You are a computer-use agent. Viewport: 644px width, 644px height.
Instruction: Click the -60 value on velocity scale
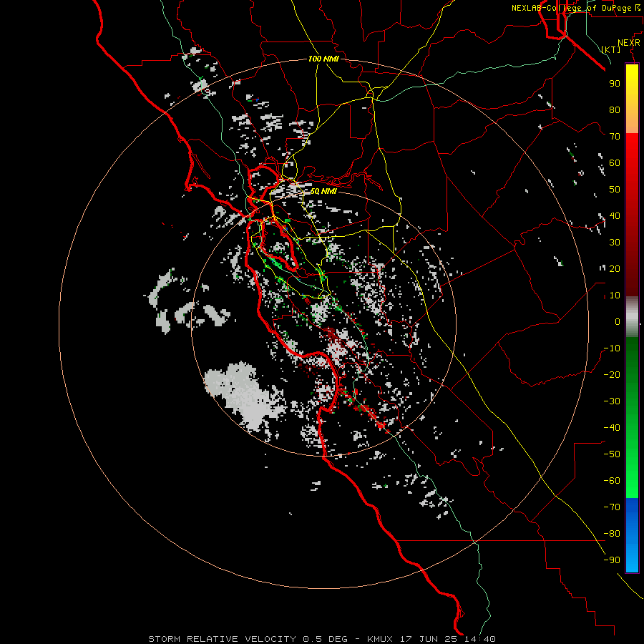pyautogui.click(x=612, y=481)
